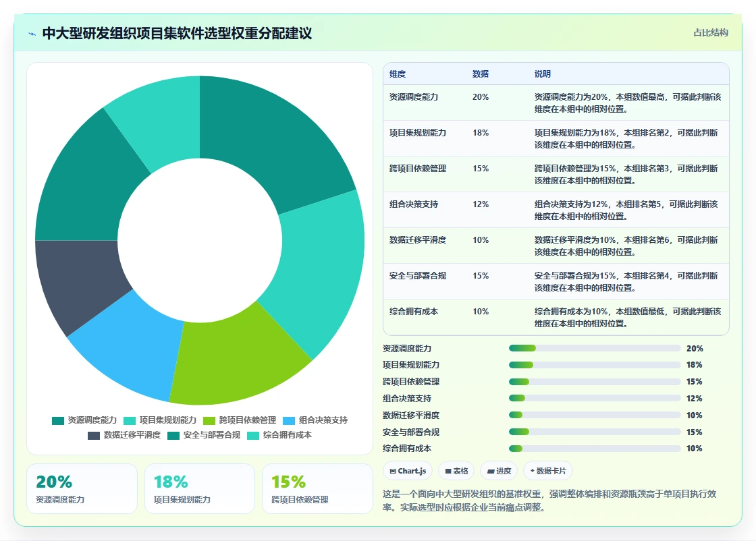Click table description '安全与部署合规为15%，本组排名第4'
The width and height of the screenshot is (756, 541).
tap(626, 282)
